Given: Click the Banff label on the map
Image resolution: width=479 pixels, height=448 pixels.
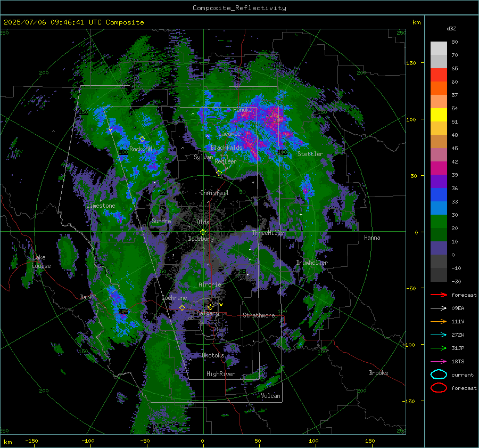Looking at the screenshot, I should pos(88,297).
